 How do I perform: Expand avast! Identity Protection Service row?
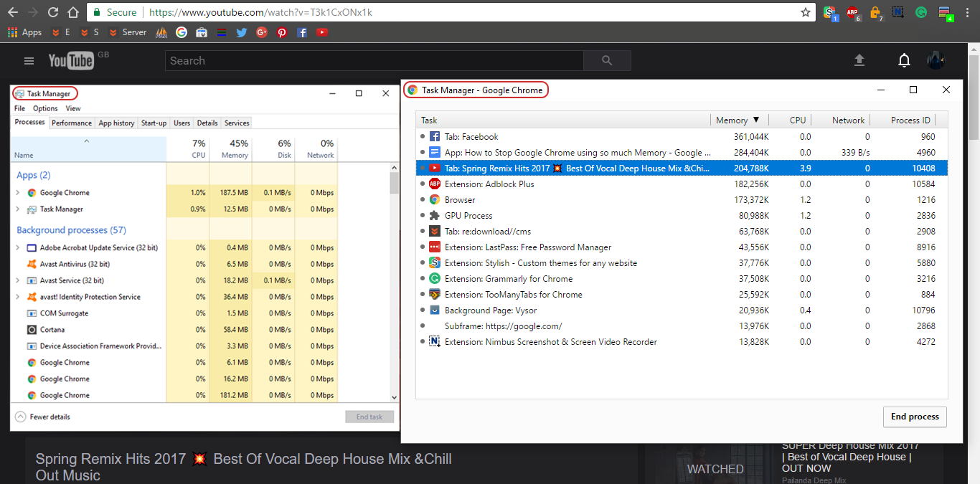tap(17, 297)
